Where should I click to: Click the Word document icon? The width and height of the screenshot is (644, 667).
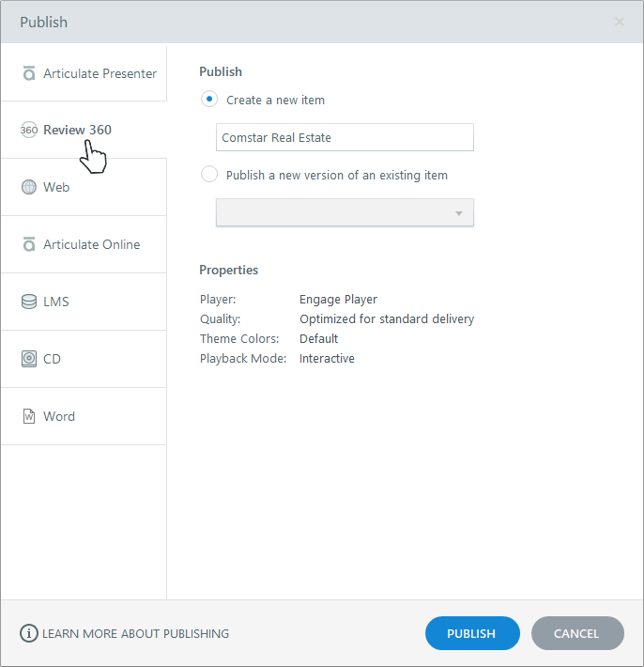(29, 416)
